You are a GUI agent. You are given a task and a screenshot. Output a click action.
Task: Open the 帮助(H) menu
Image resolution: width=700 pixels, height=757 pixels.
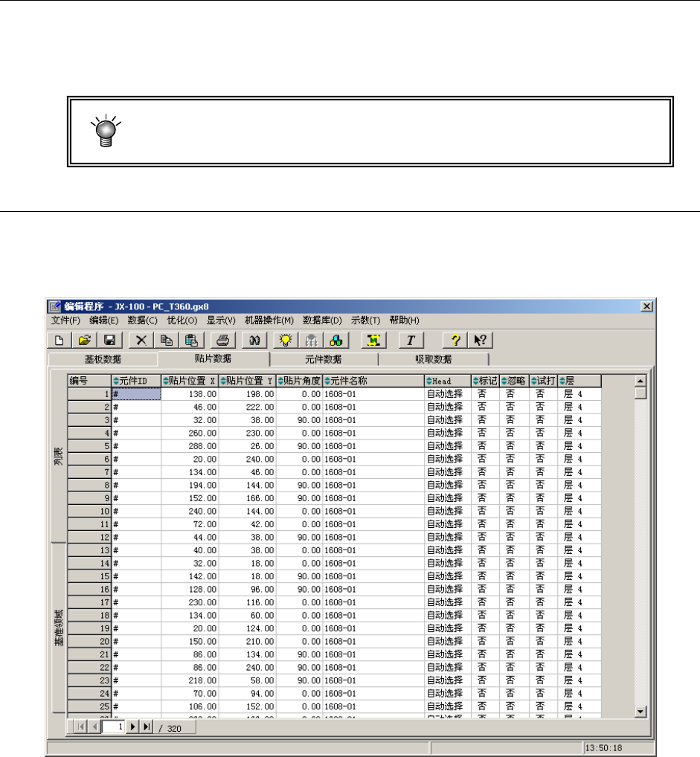click(405, 320)
